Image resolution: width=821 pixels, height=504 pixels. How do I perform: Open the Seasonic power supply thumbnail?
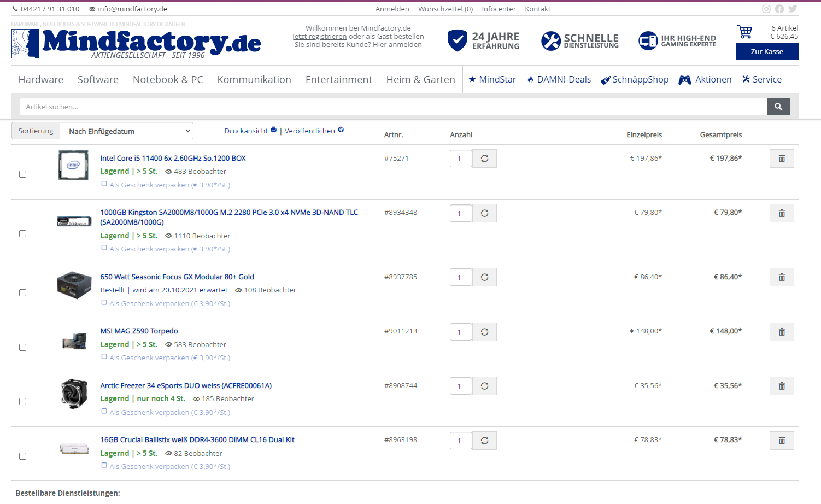[x=74, y=285]
